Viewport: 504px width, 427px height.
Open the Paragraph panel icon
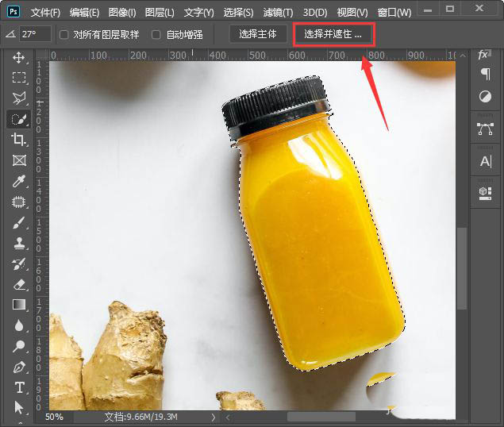click(x=486, y=74)
